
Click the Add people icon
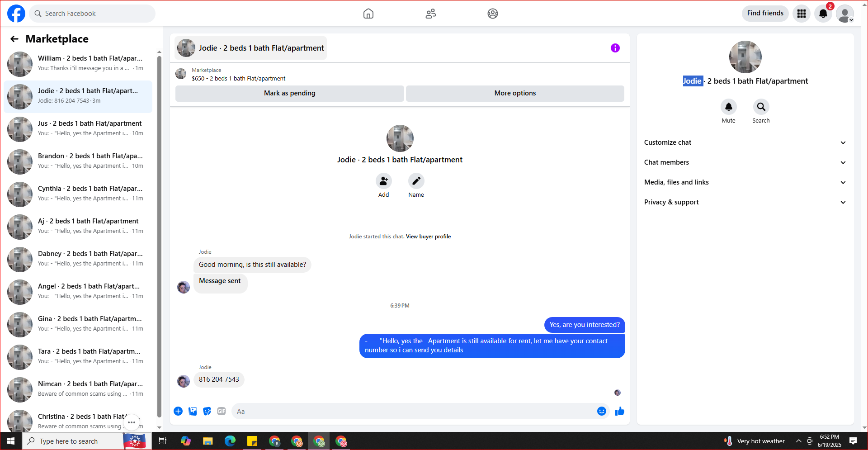pyautogui.click(x=384, y=181)
